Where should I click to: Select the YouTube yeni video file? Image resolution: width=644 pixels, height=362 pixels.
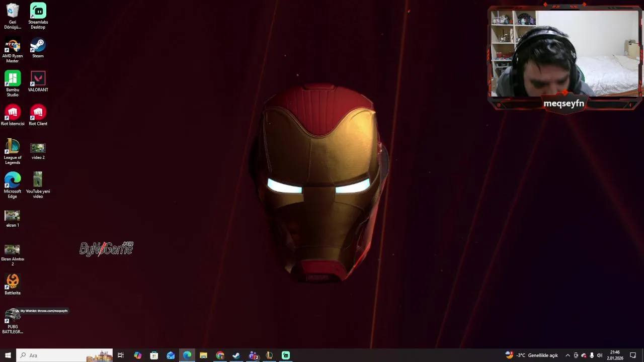click(x=38, y=186)
